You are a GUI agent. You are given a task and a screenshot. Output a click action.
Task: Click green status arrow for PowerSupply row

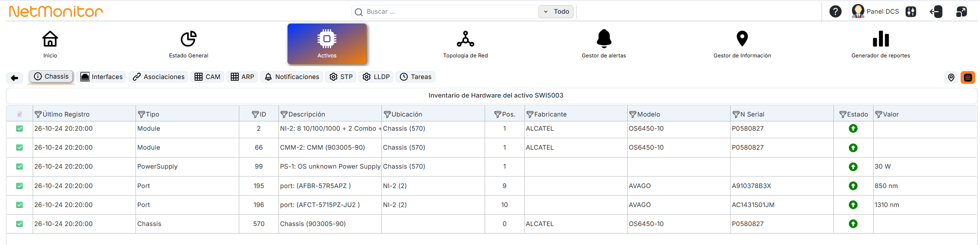(853, 166)
